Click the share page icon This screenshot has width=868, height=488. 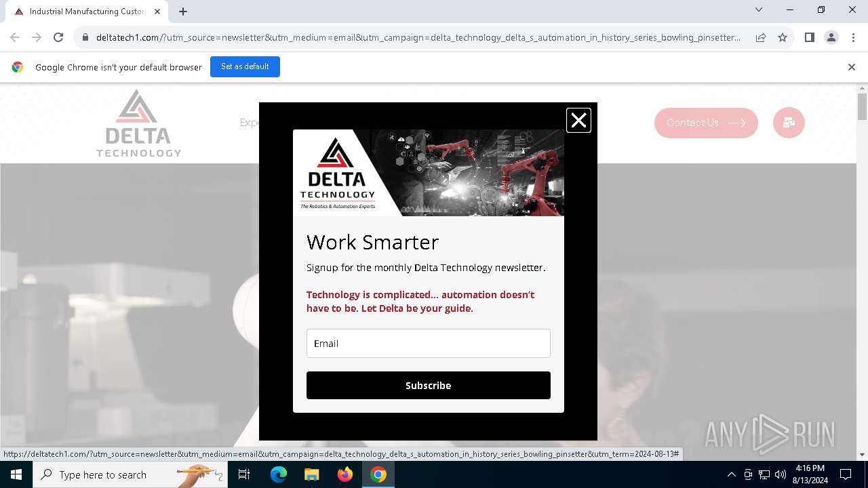click(x=761, y=37)
